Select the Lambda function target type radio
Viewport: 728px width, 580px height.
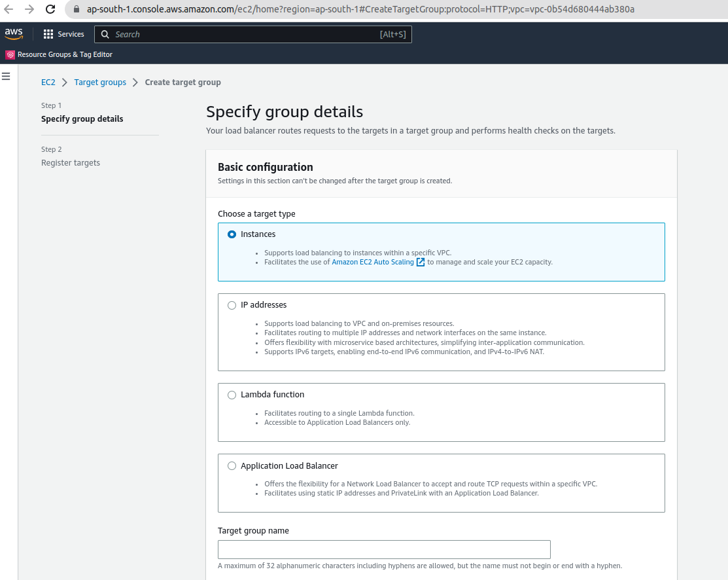pyautogui.click(x=232, y=395)
